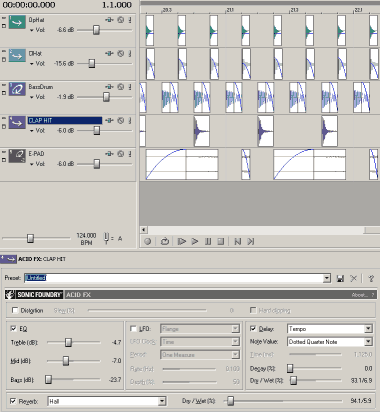The image size is (380, 412).
Task: Pause playback with the pause button
Action: click(x=208, y=241)
